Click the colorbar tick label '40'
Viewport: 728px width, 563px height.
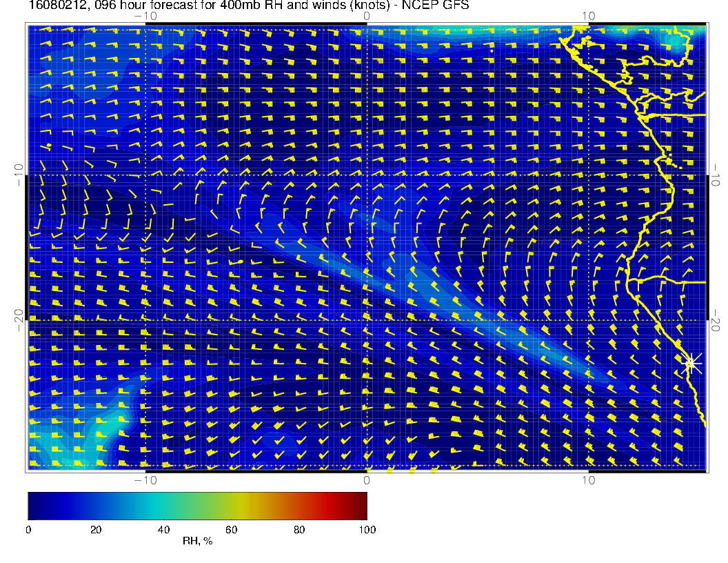pyautogui.click(x=163, y=530)
